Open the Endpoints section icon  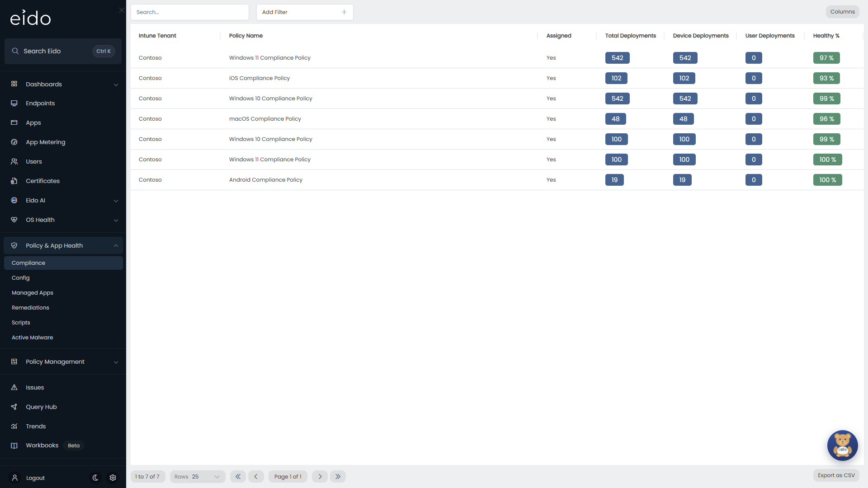coord(14,103)
